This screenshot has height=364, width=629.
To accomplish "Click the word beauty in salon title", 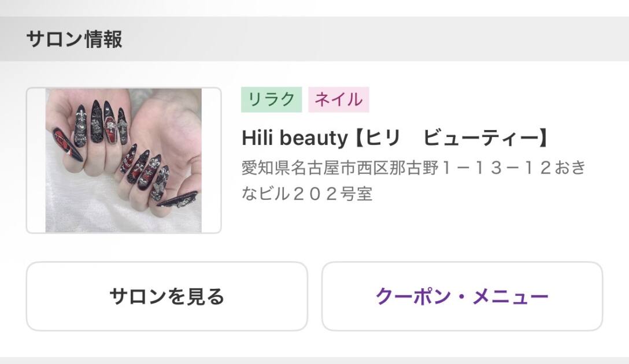I will coord(313,139).
